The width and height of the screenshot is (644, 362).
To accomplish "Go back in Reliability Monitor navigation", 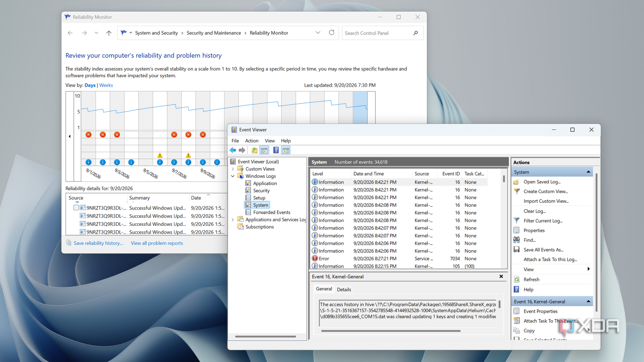I will click(70, 33).
